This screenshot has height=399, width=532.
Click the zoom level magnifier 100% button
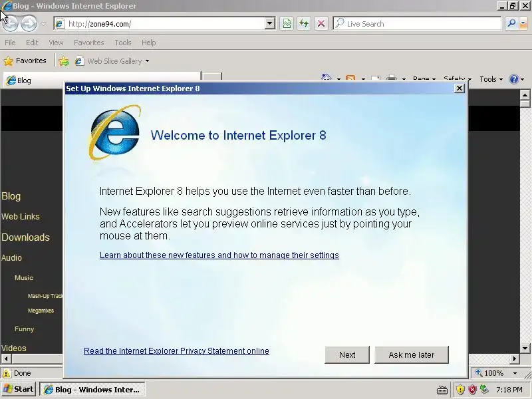490,373
